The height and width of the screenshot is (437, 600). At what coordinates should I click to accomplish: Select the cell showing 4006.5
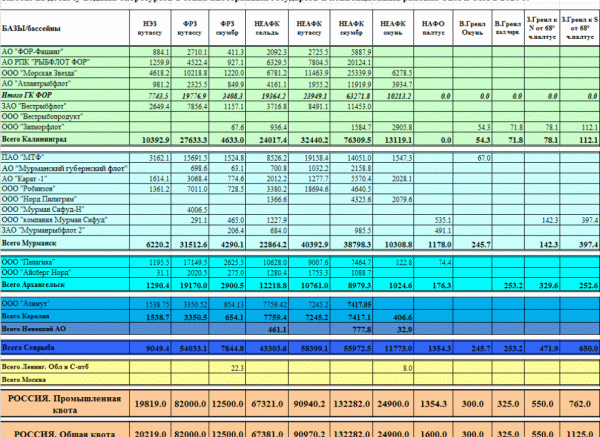[x=190, y=210]
